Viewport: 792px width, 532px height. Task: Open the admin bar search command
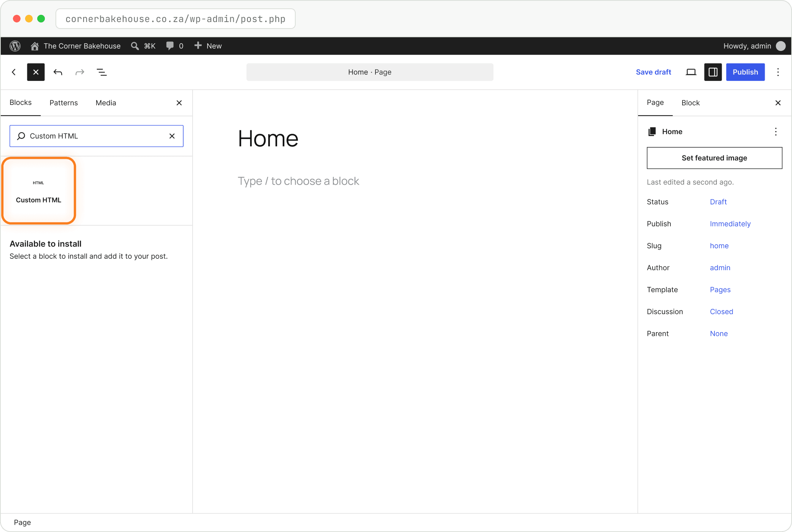point(143,46)
